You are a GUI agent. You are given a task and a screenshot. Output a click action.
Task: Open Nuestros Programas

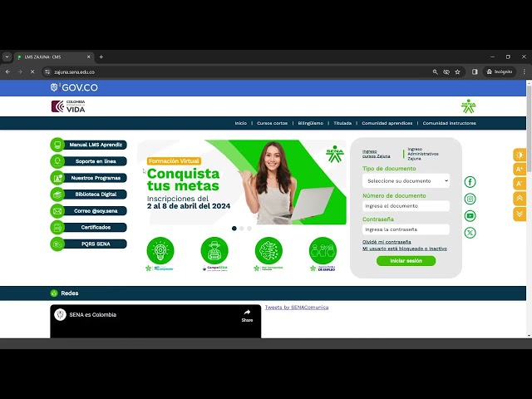89,178
